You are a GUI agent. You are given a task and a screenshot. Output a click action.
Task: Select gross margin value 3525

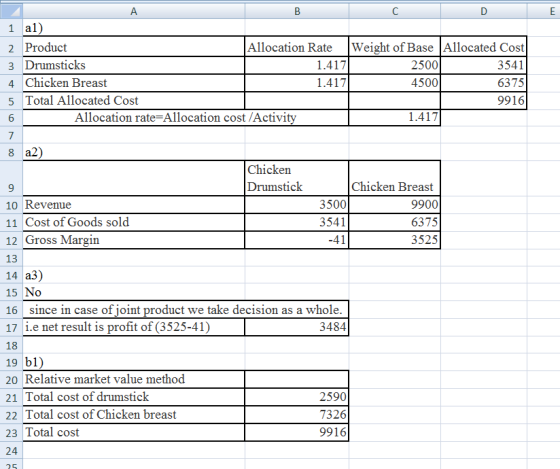pos(395,240)
